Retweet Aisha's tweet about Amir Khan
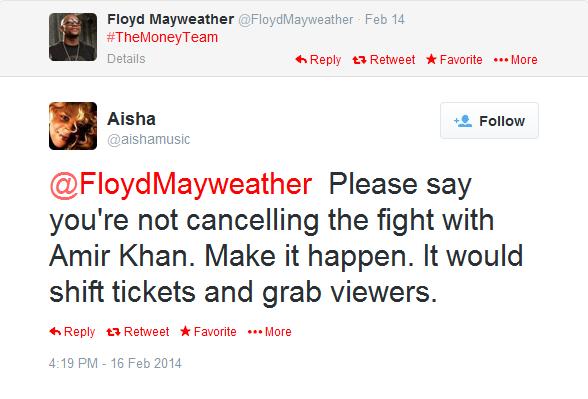 138,332
